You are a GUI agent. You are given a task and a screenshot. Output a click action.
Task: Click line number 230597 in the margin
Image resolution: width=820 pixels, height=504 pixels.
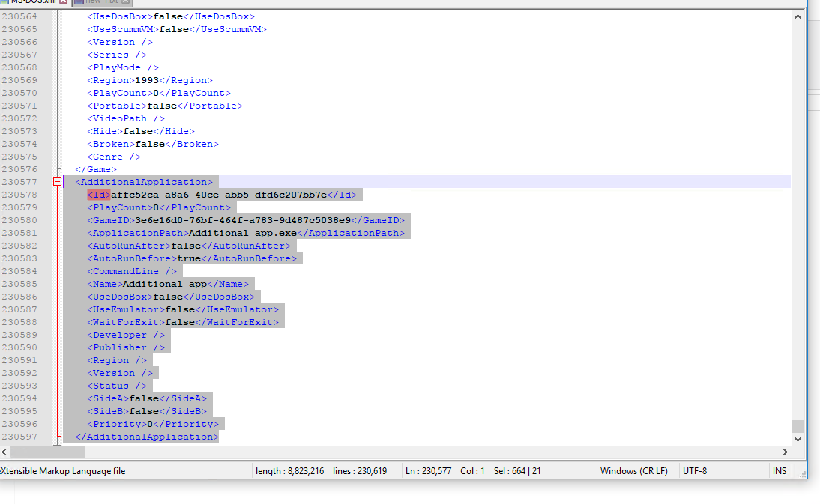[19, 437]
